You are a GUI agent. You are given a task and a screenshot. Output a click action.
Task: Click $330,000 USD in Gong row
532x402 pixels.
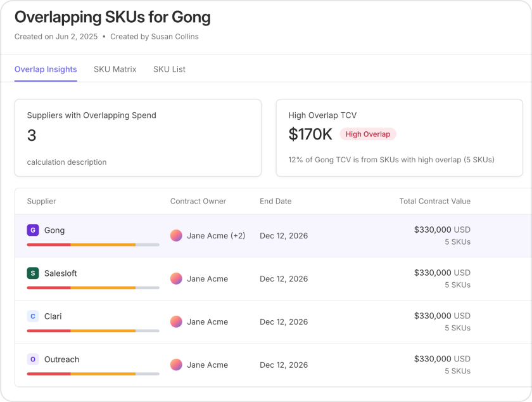tap(442, 230)
